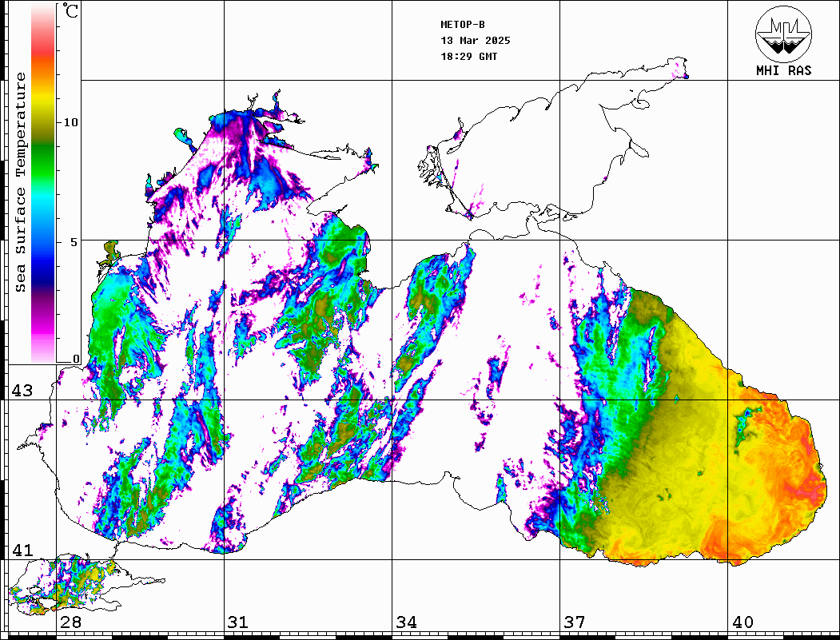The width and height of the screenshot is (840, 640).
Task: Click the date "13 Mar 2025"
Action: [x=476, y=41]
